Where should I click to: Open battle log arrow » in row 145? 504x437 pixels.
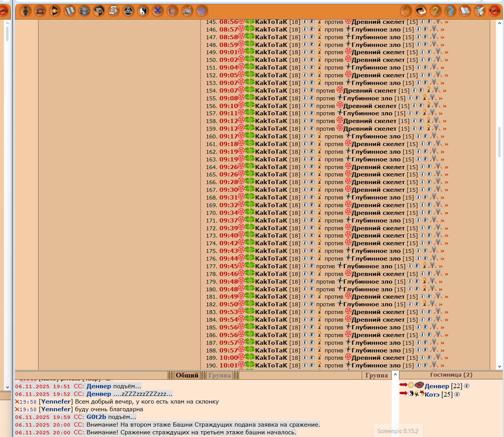pyautogui.click(x=446, y=22)
